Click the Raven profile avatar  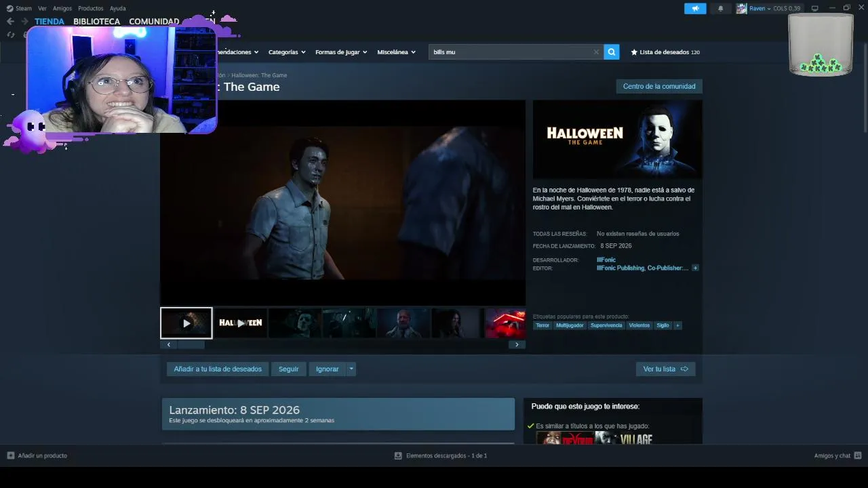click(x=741, y=8)
